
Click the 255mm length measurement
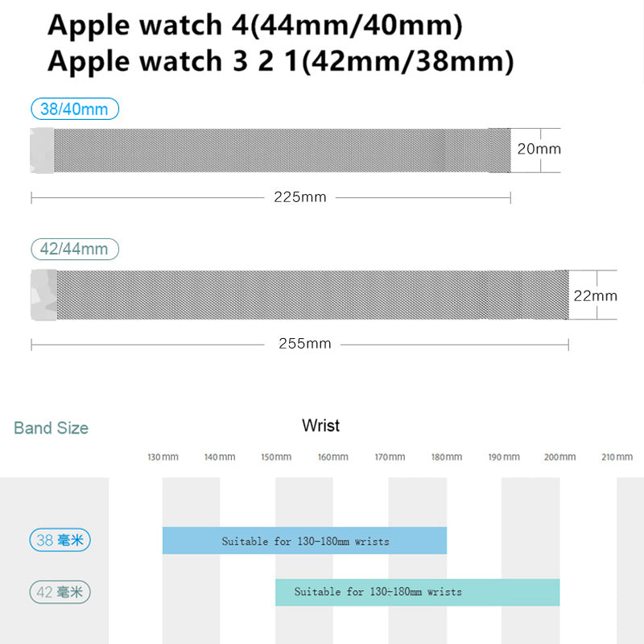(x=305, y=344)
